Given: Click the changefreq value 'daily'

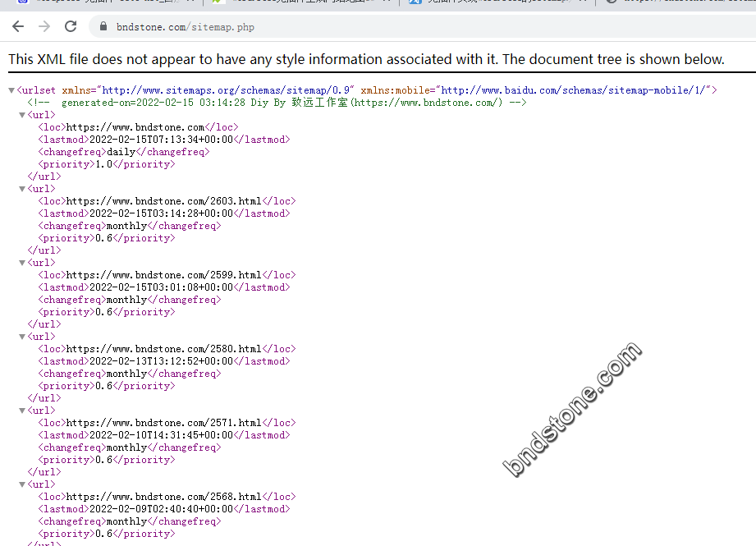Looking at the screenshot, I should [x=121, y=152].
